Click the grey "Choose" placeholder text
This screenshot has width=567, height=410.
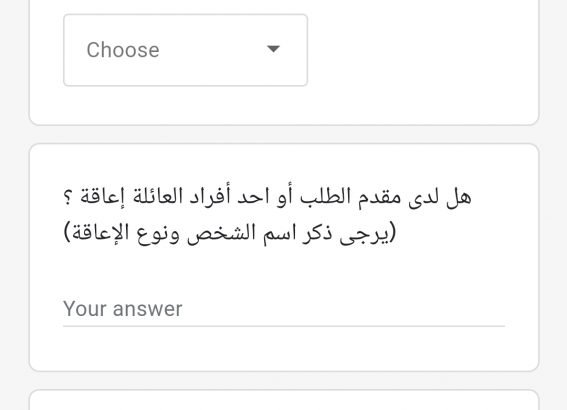[123, 50]
